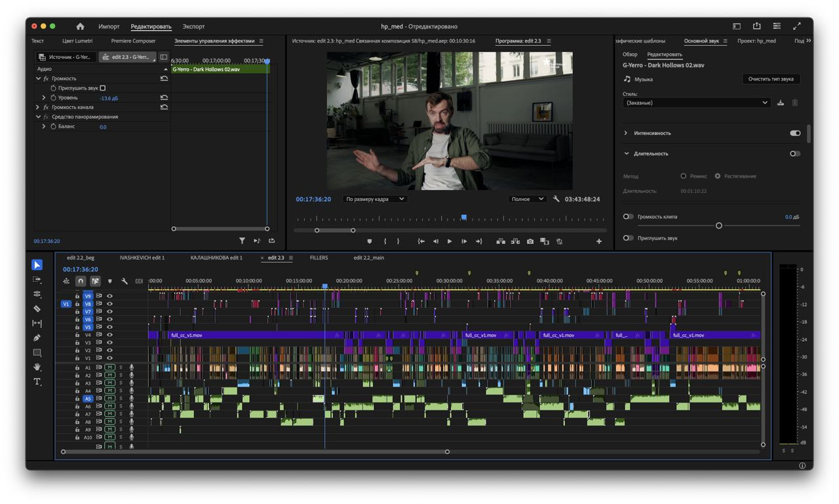Open timeline display settings wrench

click(x=125, y=281)
